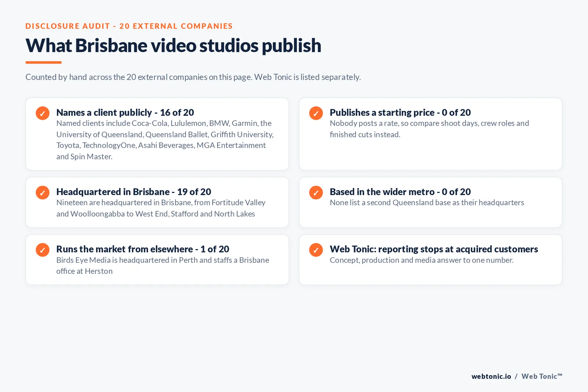Image resolution: width=588 pixels, height=392 pixels.
Task: Select 'Web Tonic: reporting stops at acquired customers' heading
Action: (434, 249)
